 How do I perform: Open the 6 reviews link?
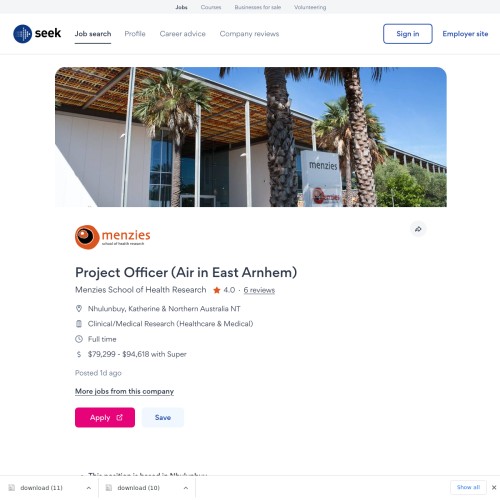click(259, 290)
